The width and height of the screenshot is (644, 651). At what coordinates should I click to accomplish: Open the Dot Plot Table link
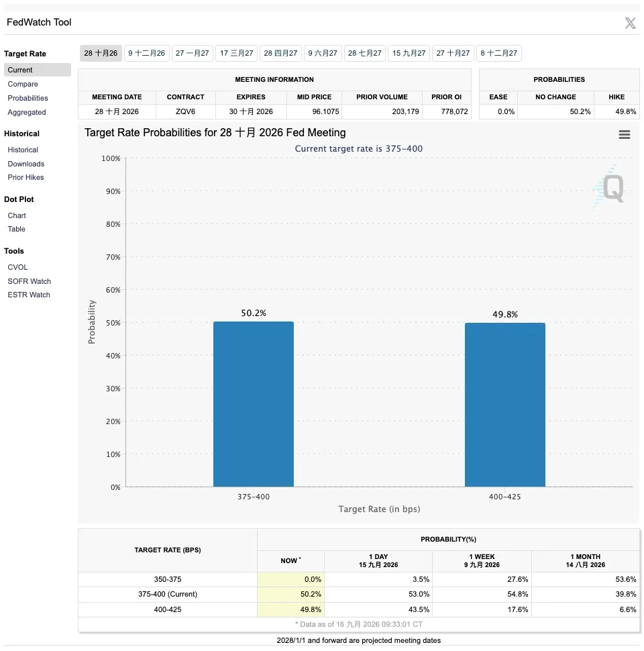[16, 229]
